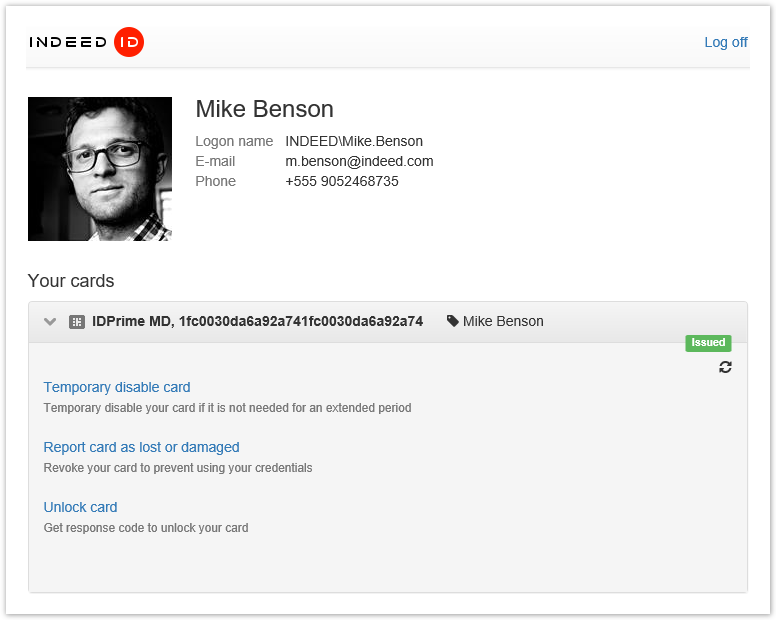The width and height of the screenshot is (776, 620).
Task: Click the m.benson@indeed.com e-mail address
Action: 359,161
